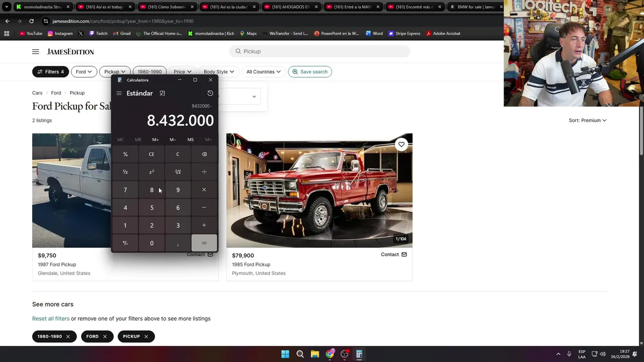Viewport: 644px width, 362px height.
Task: Open the Price filter dropdown
Action: point(183,72)
